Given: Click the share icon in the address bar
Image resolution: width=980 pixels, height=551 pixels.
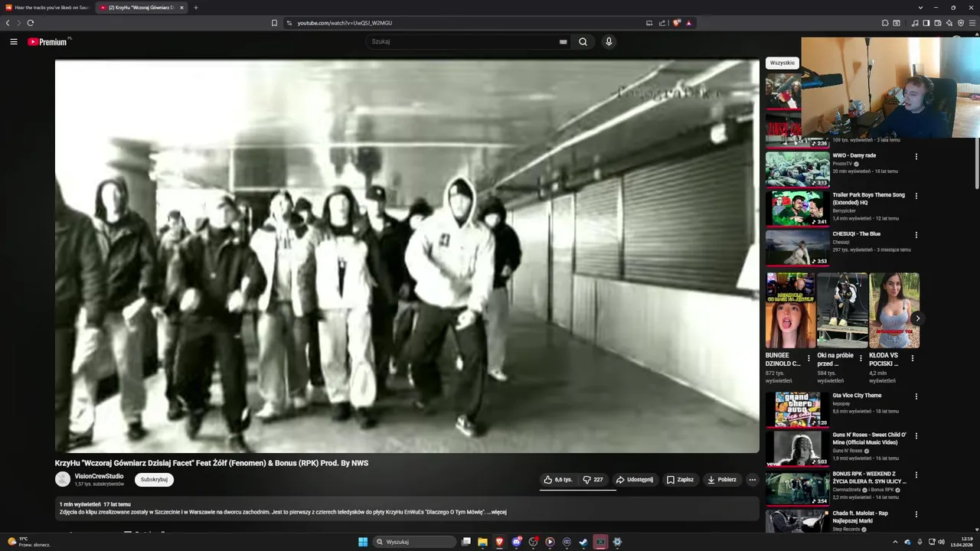Looking at the screenshot, I should (x=662, y=23).
